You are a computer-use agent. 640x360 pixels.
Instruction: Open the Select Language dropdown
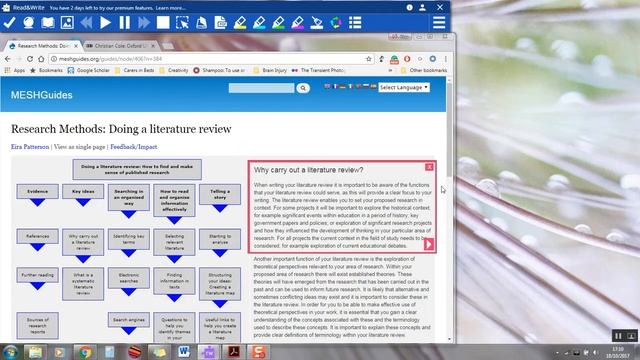pyautogui.click(x=404, y=87)
